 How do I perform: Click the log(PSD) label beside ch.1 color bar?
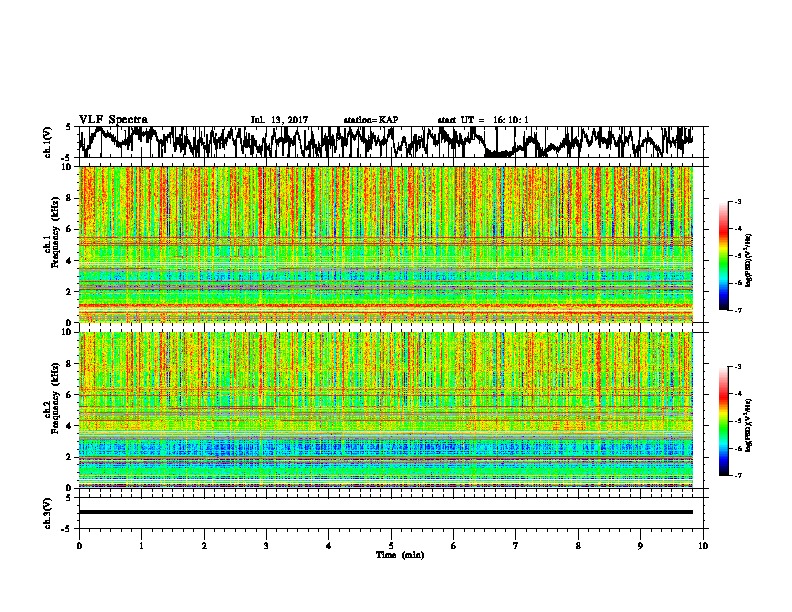click(x=749, y=260)
